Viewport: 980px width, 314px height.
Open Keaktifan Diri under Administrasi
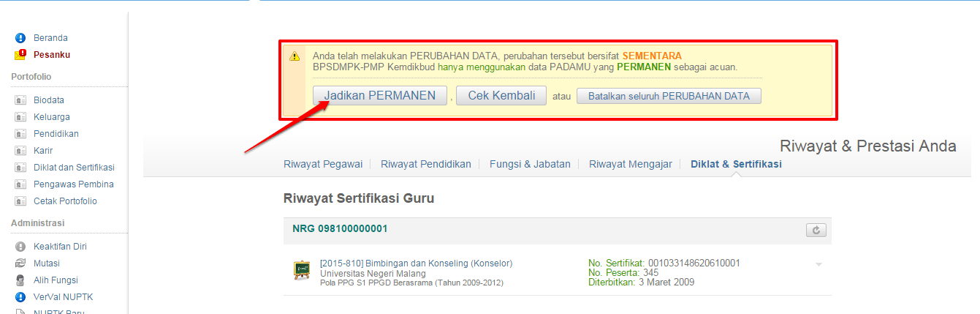(x=60, y=247)
